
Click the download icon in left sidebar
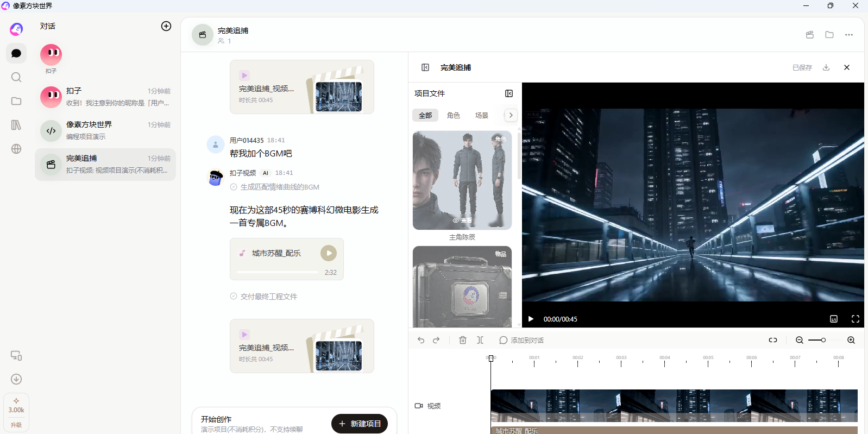[x=16, y=379]
